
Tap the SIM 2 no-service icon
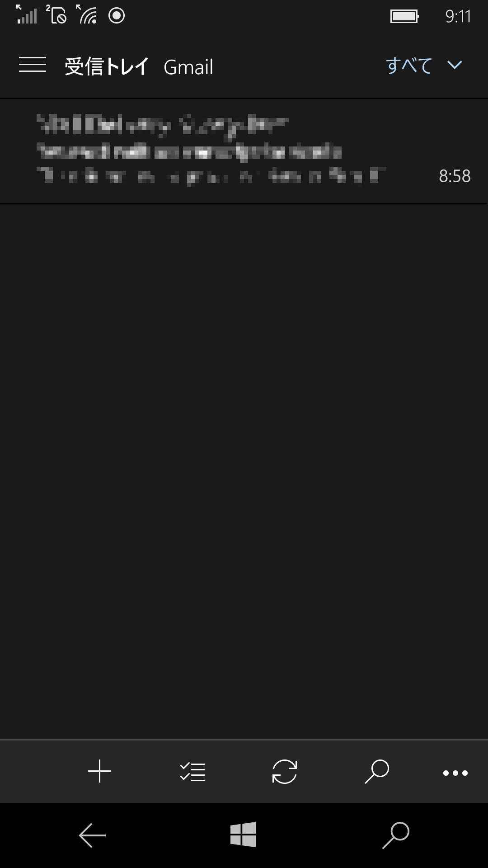point(56,14)
